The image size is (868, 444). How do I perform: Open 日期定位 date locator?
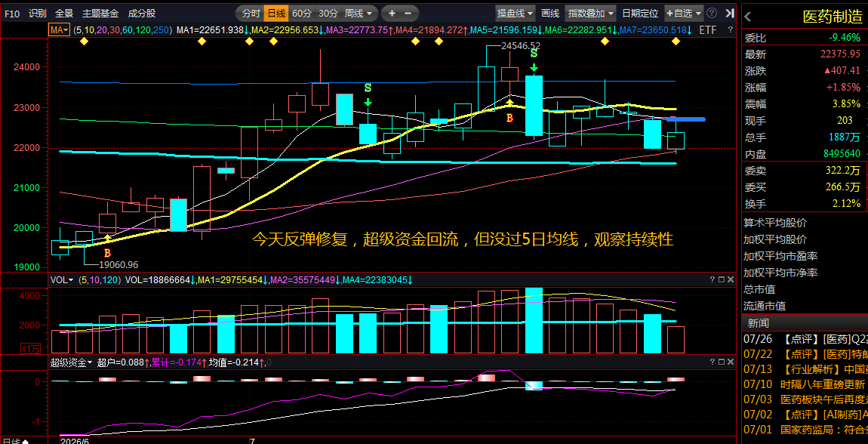640,13
